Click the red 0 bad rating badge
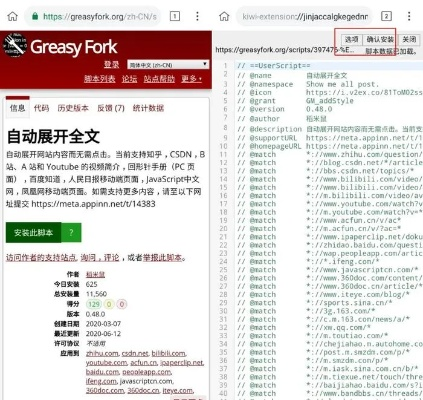The height and width of the screenshot is (400, 423). (122, 304)
